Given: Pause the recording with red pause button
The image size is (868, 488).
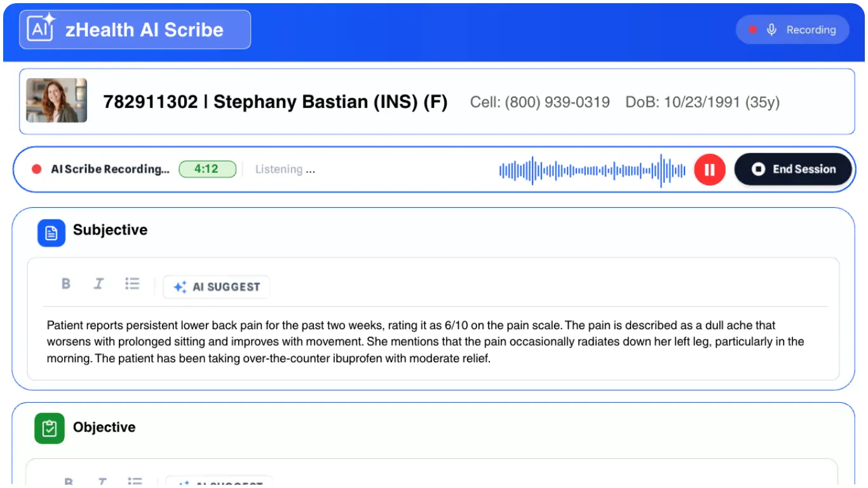Looking at the screenshot, I should [x=709, y=170].
